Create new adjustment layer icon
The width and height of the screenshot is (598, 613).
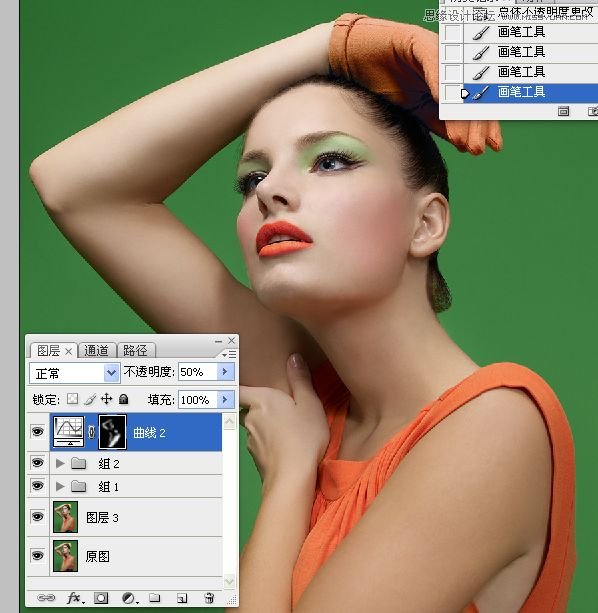coord(129,598)
